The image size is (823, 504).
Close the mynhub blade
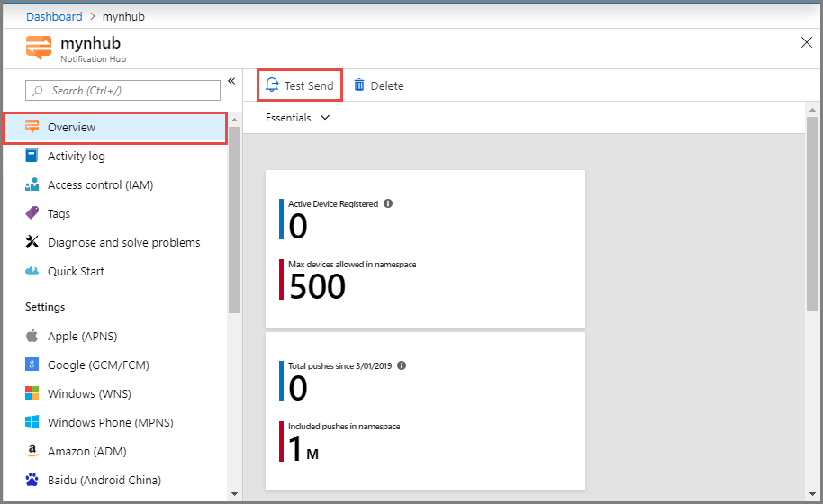pos(807,42)
